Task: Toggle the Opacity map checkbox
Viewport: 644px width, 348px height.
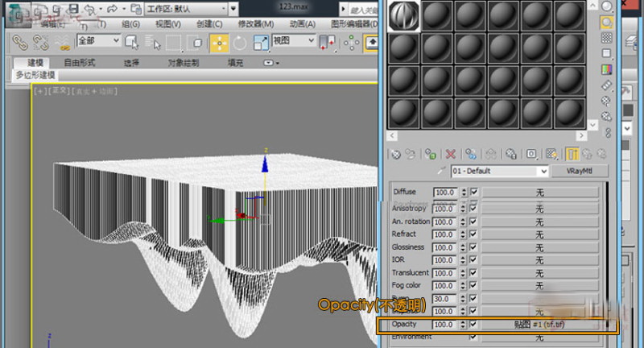Action: pos(473,325)
